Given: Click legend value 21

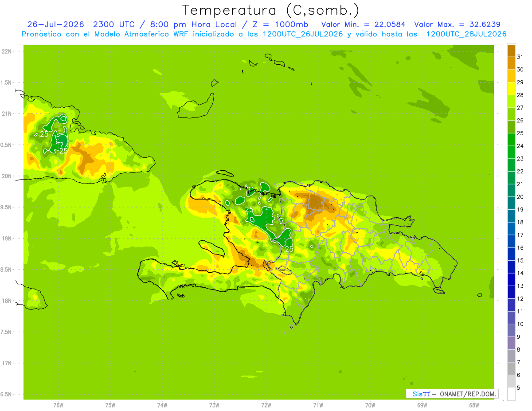Looking at the screenshot, I should click(x=520, y=184).
